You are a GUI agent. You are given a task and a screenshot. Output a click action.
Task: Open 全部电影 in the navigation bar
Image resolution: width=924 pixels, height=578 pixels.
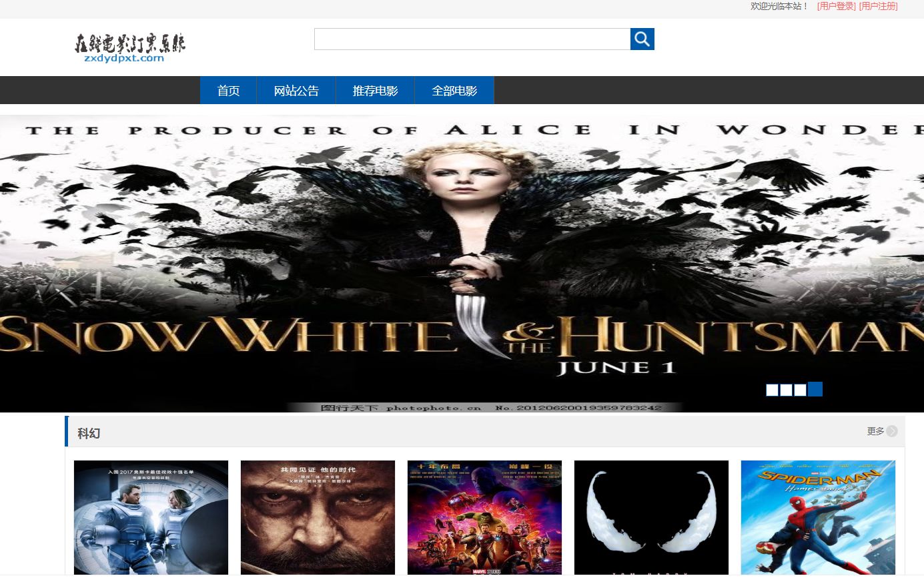[454, 91]
